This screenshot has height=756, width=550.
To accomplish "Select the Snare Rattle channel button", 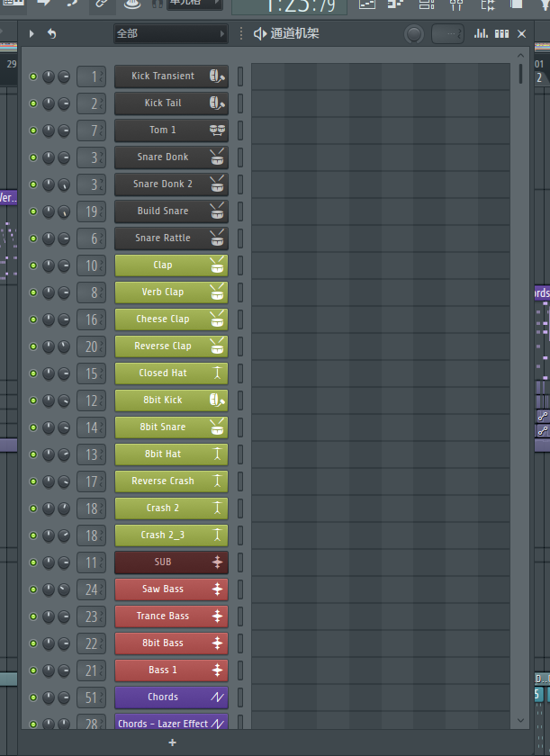I will click(162, 238).
